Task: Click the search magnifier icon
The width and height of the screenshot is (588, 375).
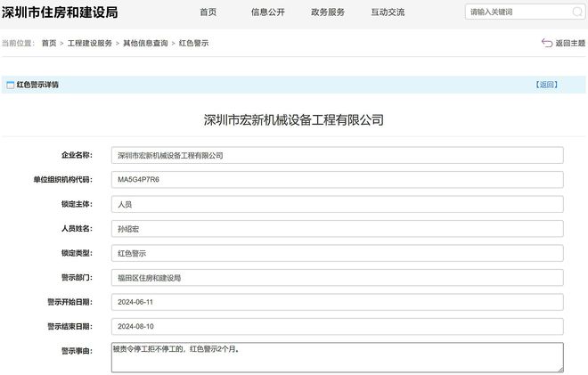Action: point(577,12)
